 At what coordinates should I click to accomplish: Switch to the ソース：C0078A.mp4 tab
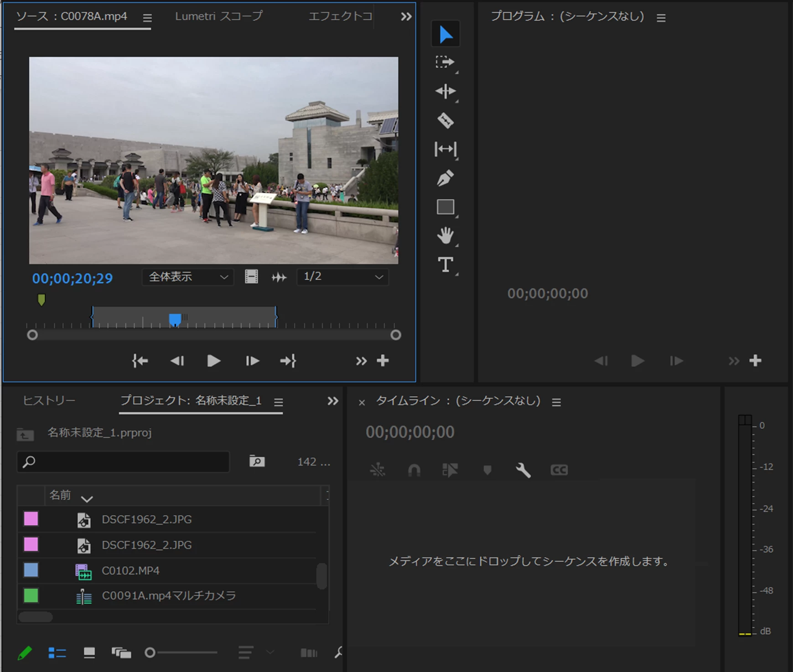click(x=72, y=16)
